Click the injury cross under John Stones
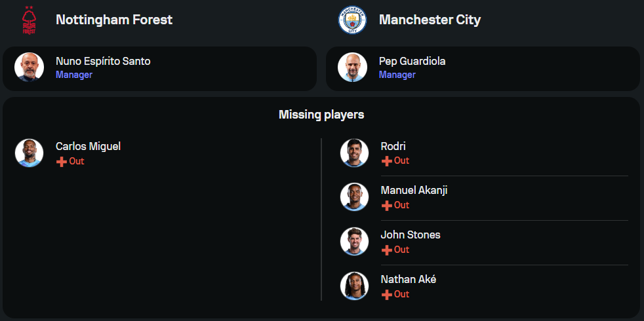644x321 pixels. [x=387, y=250]
